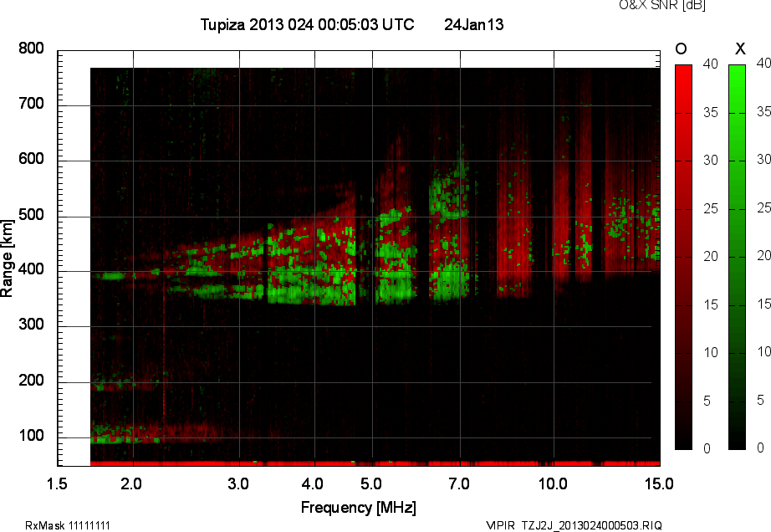This screenshot has height=532, width=771.
Task: Click the date label '24Jan13'
Action: click(x=473, y=24)
